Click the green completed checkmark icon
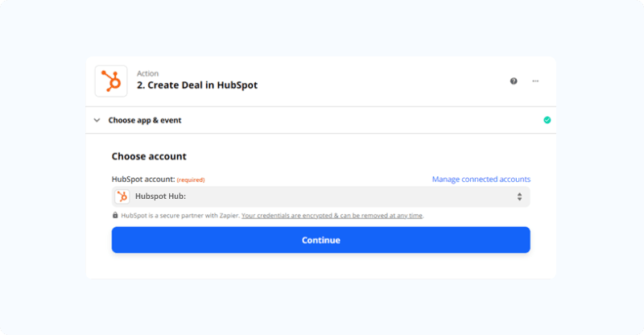This screenshot has height=335, width=644. pos(547,120)
